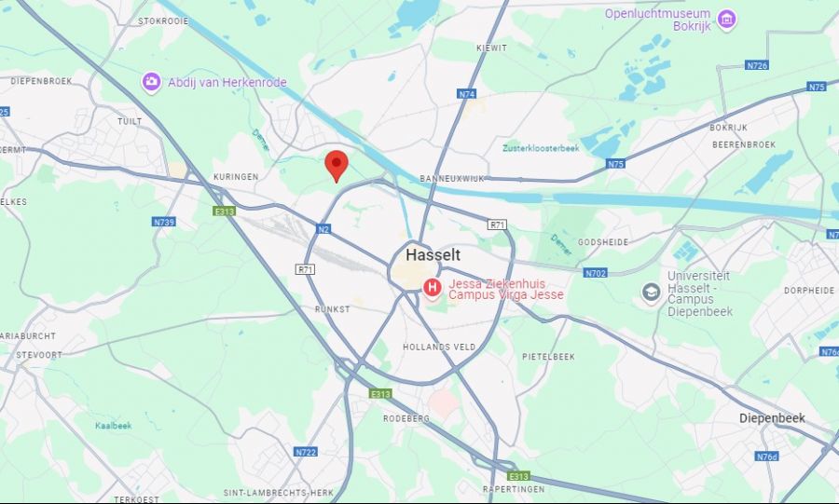Select the Kuringen district label
Image resolution: width=839 pixels, height=504 pixels.
click(236, 177)
